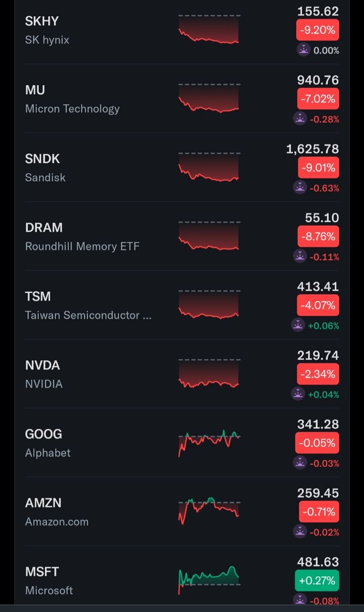Open the Alphabet sparkline chart

click(x=209, y=443)
